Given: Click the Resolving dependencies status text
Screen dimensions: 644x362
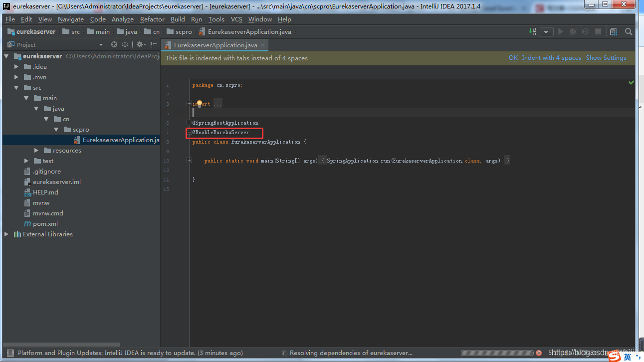Looking at the screenshot, I should (x=351, y=353).
